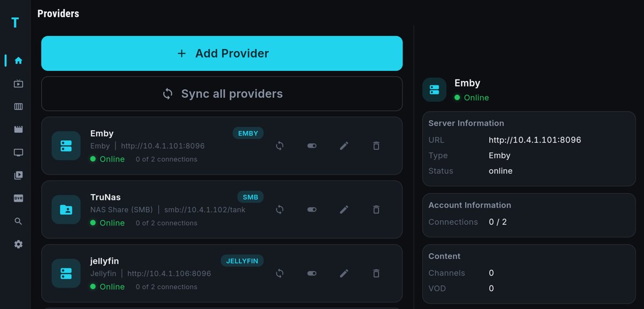Delete the Emby provider
Viewport: 644px width, 309px height.
coord(376,146)
